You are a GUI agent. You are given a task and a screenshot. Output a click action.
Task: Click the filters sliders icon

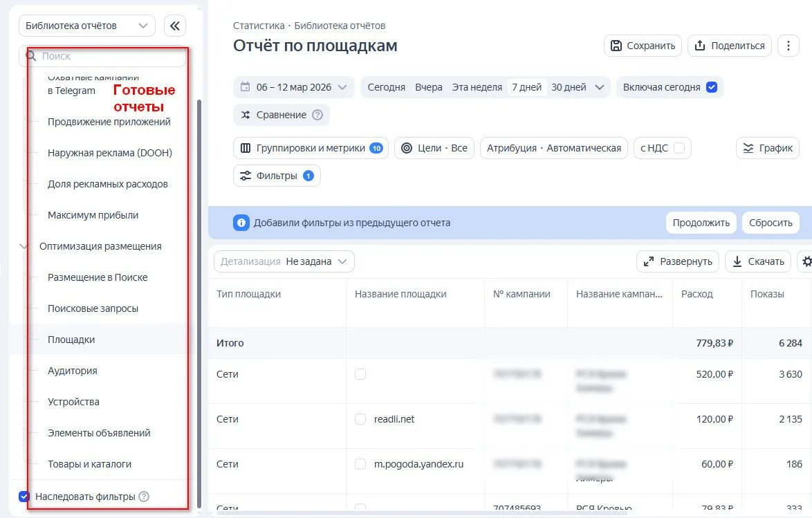[x=246, y=176]
